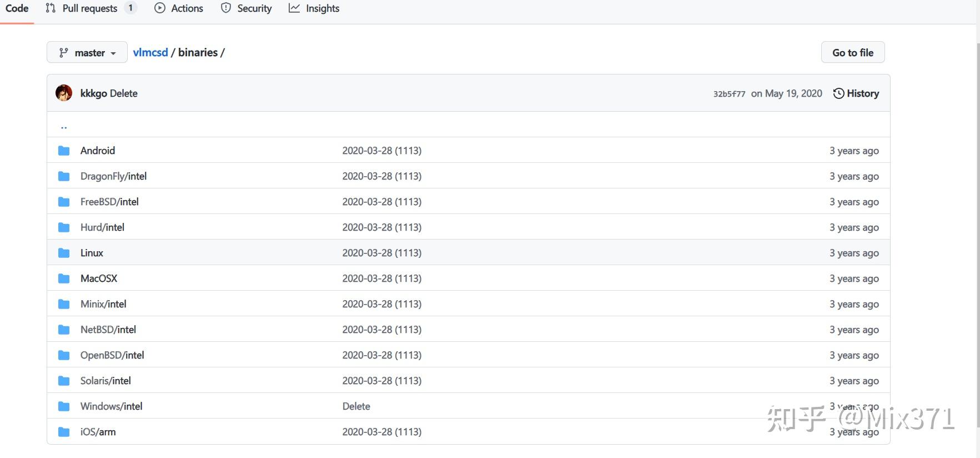This screenshot has width=980, height=458.
Task: Open the FreeBSD/intel folder
Action: coord(109,202)
